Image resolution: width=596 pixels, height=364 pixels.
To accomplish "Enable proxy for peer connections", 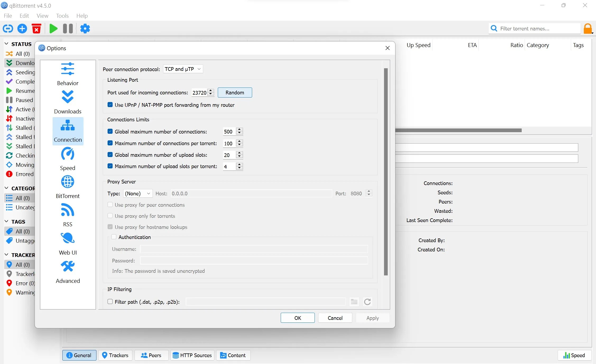I will (x=110, y=205).
